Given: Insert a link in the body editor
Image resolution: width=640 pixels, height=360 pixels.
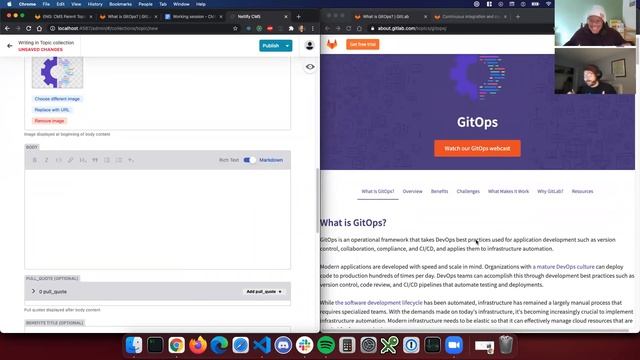Looking at the screenshot, I should [x=71, y=160].
